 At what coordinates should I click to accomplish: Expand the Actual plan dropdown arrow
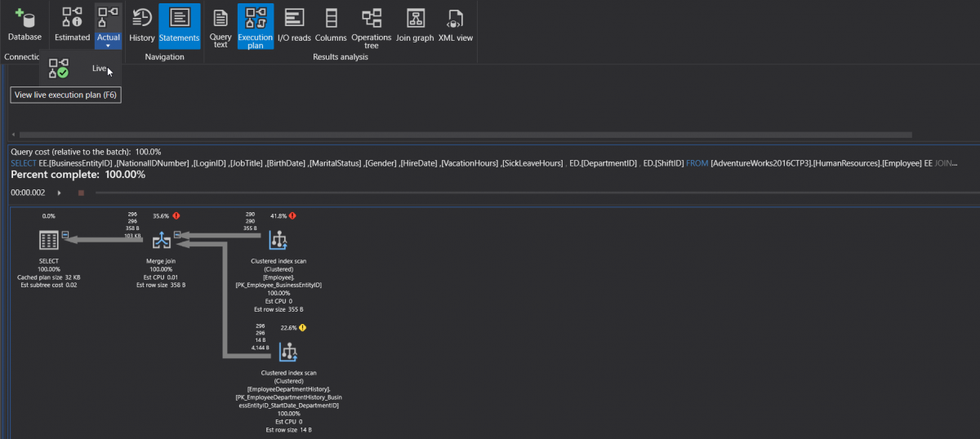point(108,46)
